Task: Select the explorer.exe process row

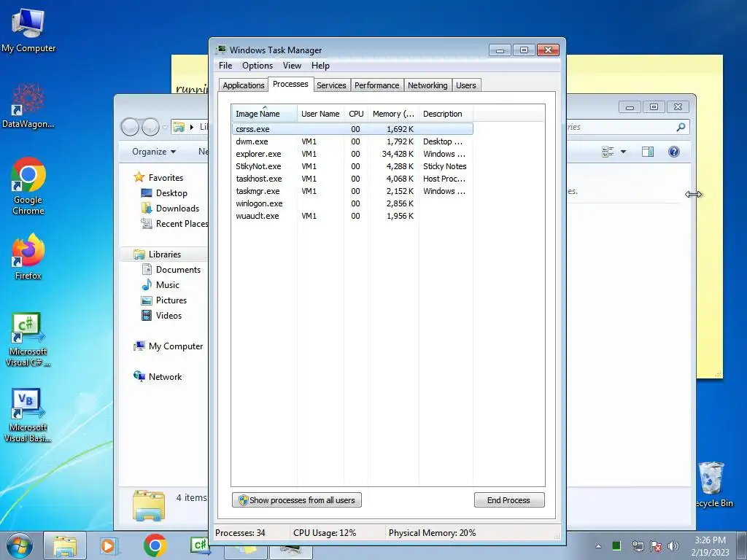Action: [x=352, y=154]
